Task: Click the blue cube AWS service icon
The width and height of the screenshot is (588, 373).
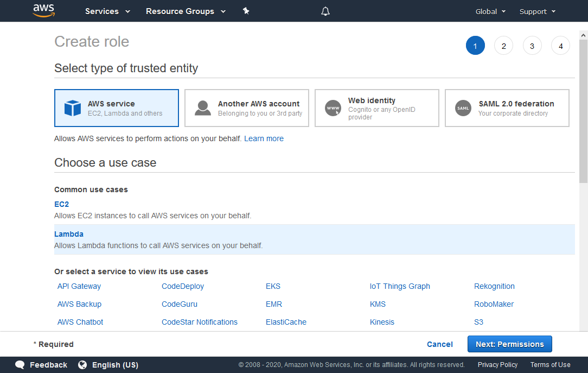Action: [x=73, y=108]
